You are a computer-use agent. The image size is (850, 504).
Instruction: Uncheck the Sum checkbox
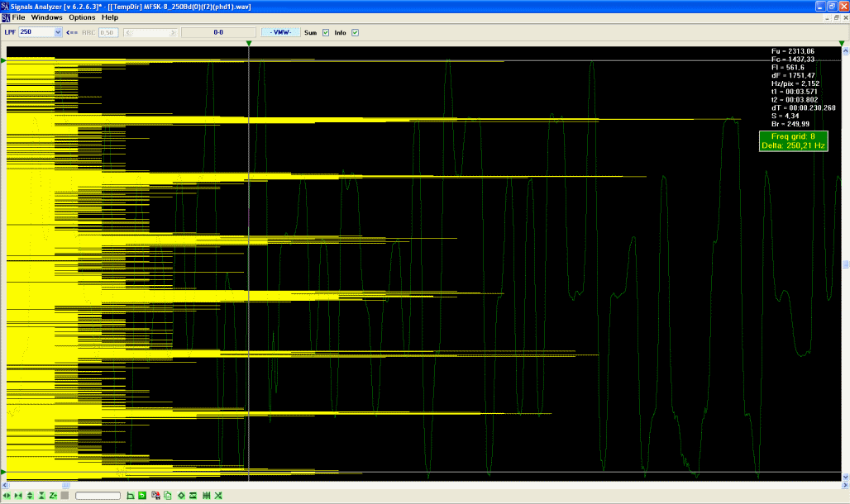[x=325, y=32]
